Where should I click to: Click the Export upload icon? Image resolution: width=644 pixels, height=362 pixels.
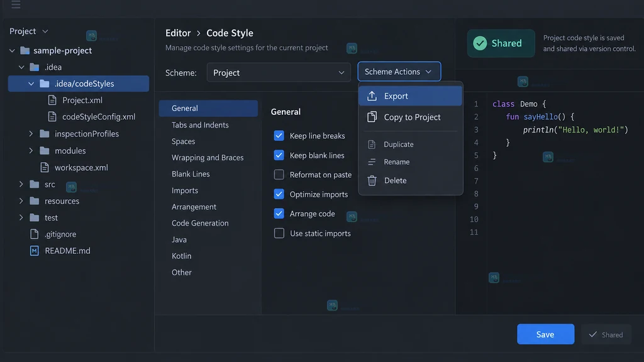(x=372, y=96)
